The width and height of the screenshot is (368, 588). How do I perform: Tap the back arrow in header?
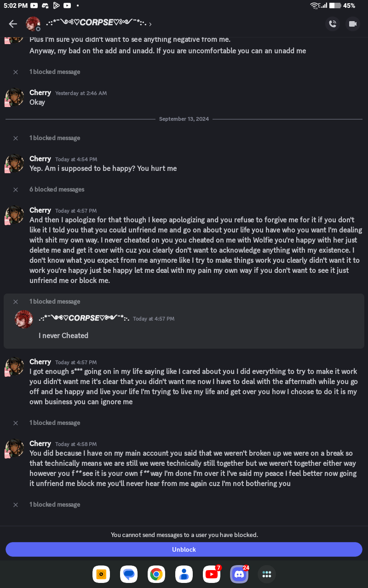[13, 24]
